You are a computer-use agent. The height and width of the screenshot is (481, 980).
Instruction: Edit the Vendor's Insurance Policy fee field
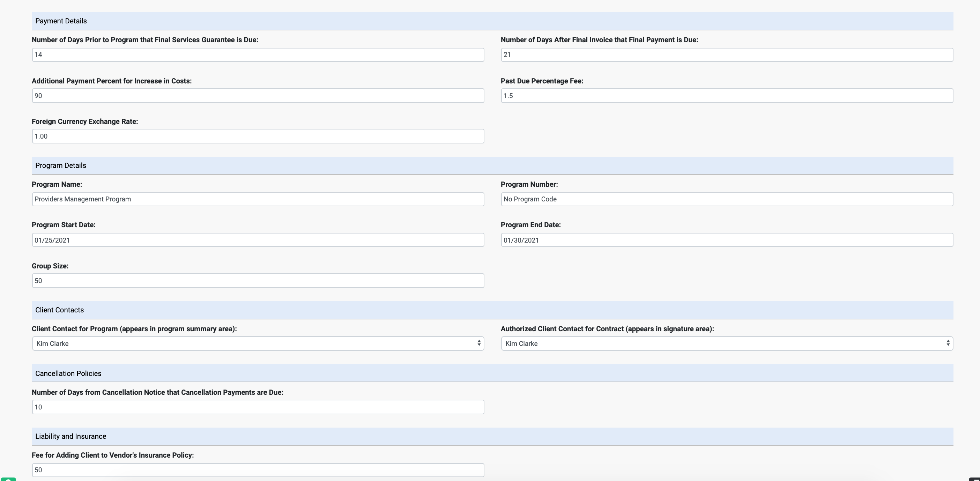click(258, 470)
